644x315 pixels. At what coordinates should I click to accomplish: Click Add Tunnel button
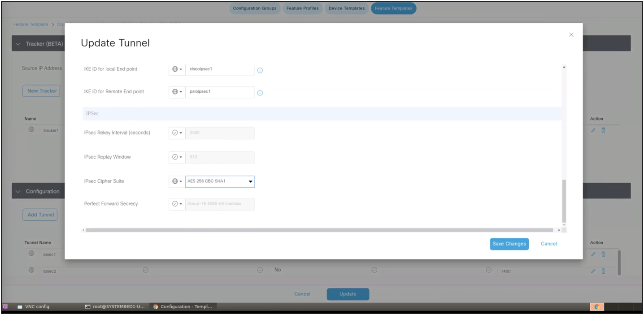point(41,215)
